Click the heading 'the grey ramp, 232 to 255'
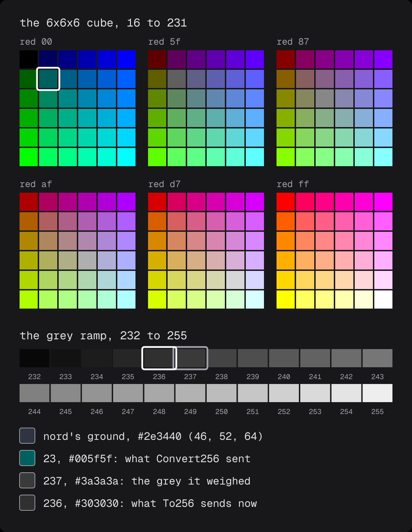Viewport: 412px width, 532px height. click(103, 336)
